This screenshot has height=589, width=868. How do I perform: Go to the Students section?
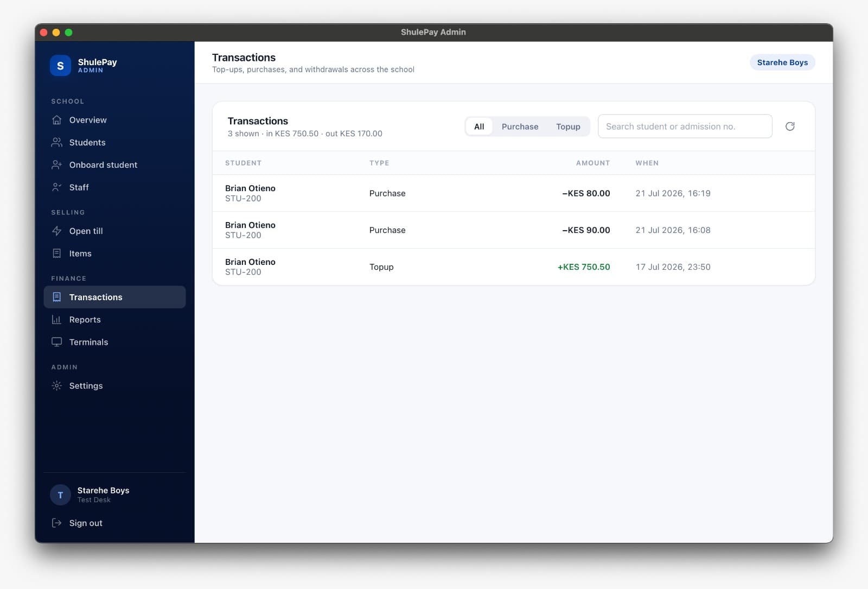[114, 142]
